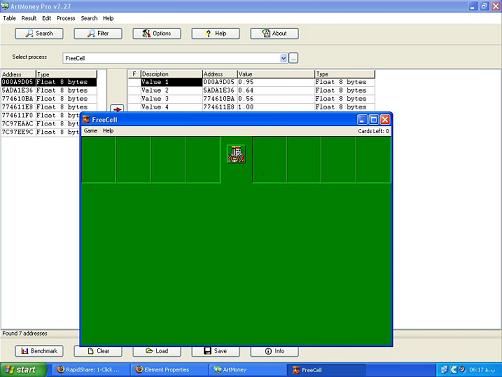Click the browse button beside process dropdown

(x=293, y=58)
